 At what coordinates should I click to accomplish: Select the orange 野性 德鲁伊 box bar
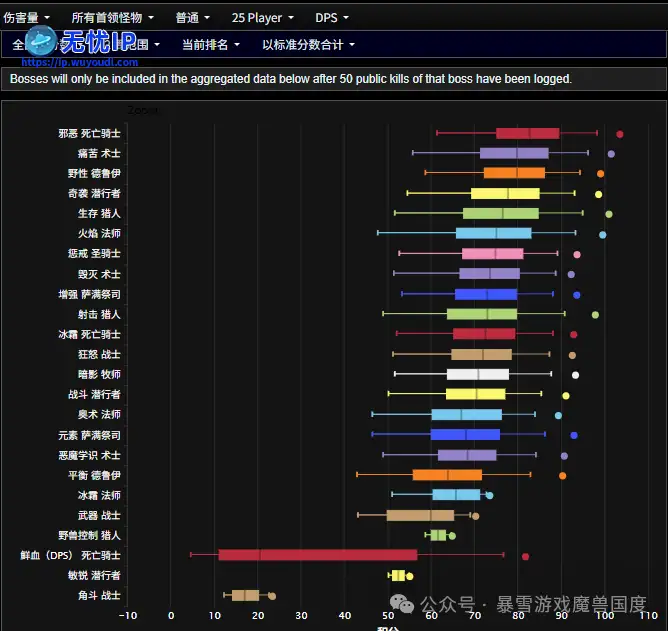[514, 173]
